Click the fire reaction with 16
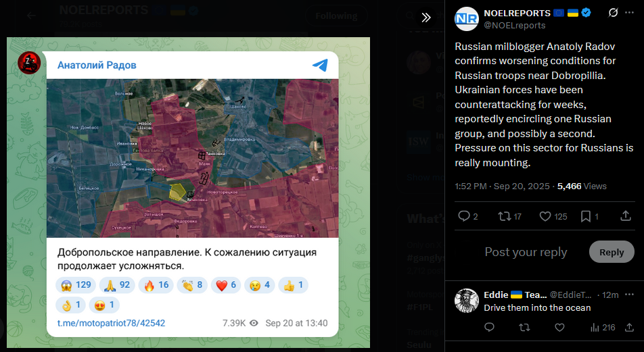The image size is (644, 352). tap(156, 285)
